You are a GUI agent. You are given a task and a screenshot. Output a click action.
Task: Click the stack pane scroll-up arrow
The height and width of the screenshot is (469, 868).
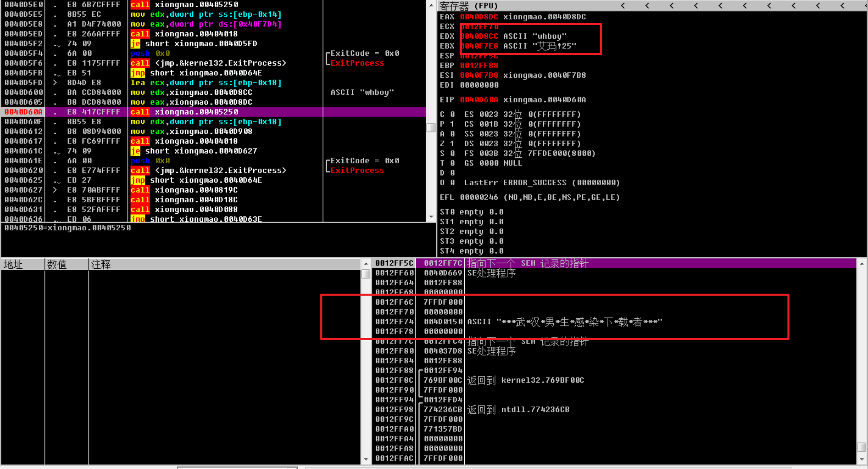861,264
